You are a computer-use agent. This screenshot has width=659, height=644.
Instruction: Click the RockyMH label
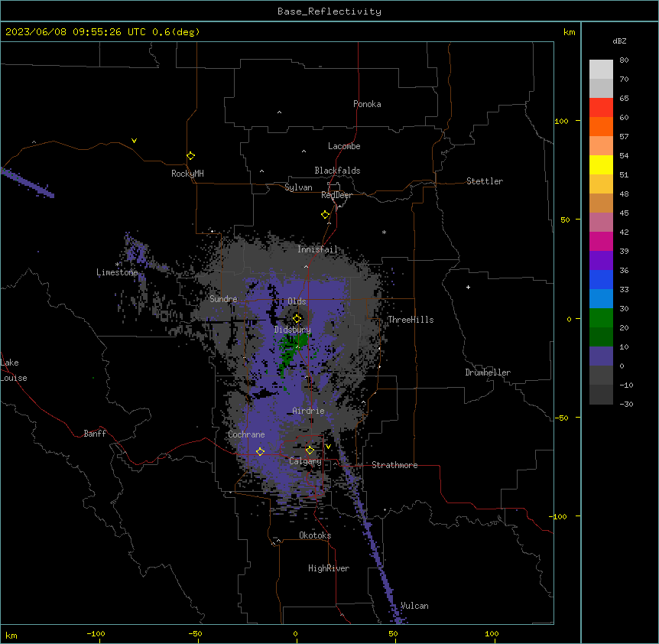187,174
